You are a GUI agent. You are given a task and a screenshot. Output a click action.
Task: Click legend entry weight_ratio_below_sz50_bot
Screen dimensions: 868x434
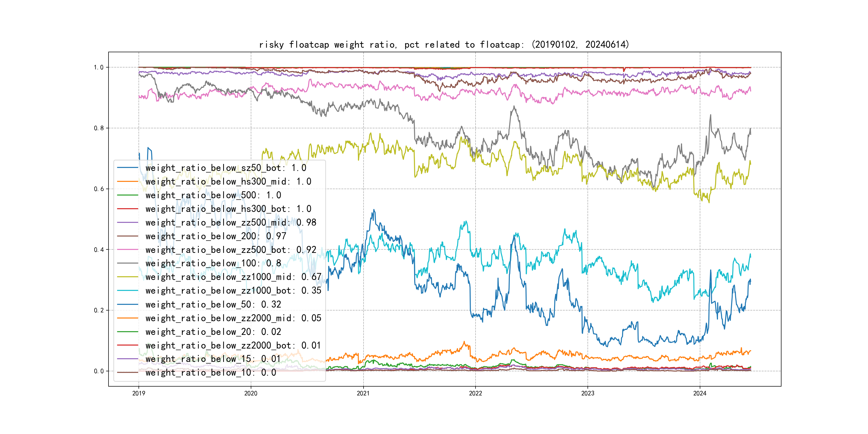pos(226,168)
